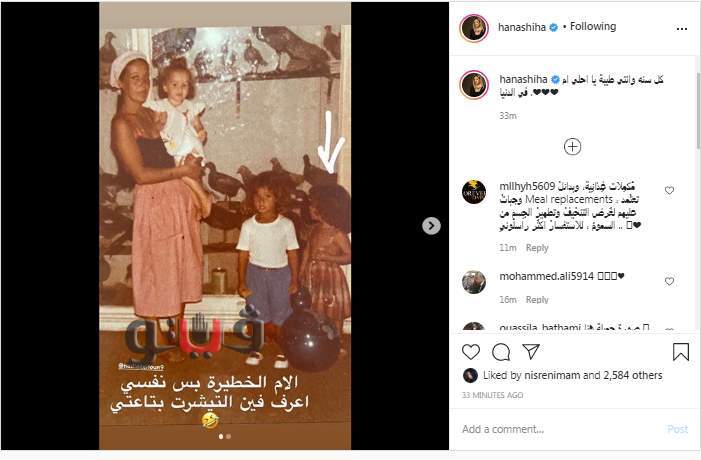Go to next photo with arrow
Viewport: 701px width, 460px height.
point(431,226)
